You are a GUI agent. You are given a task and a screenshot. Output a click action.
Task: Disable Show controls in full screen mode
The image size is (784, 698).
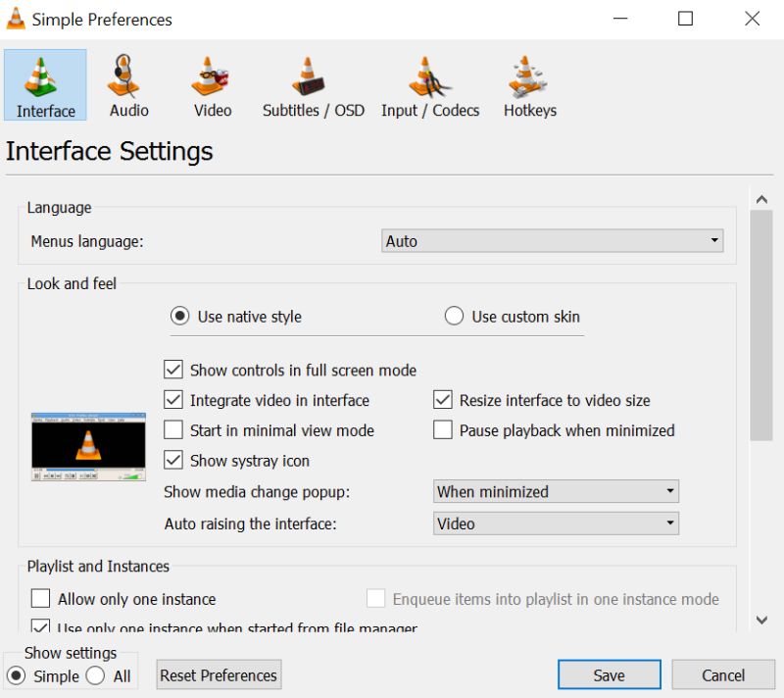[x=173, y=370]
